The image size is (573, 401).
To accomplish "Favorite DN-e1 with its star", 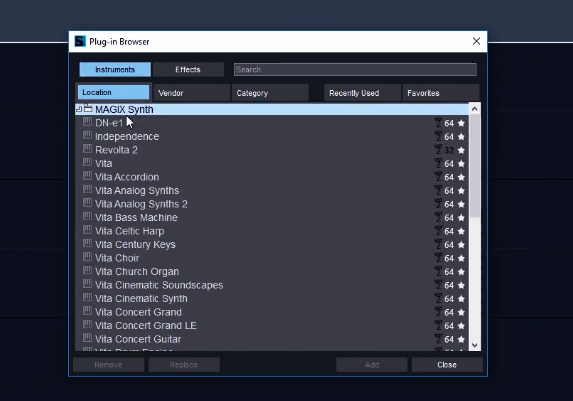I will 461,123.
